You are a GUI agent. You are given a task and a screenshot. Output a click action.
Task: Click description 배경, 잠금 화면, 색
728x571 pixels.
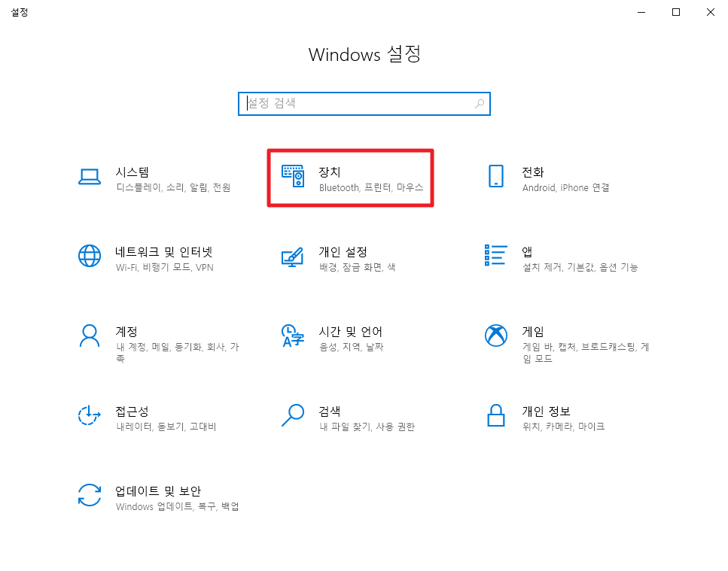tap(358, 267)
